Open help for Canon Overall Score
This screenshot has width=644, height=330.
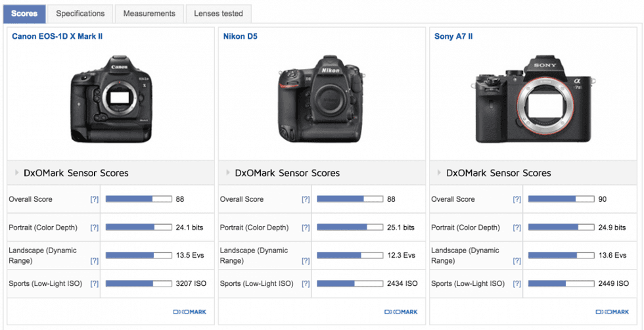pyautogui.click(x=95, y=199)
